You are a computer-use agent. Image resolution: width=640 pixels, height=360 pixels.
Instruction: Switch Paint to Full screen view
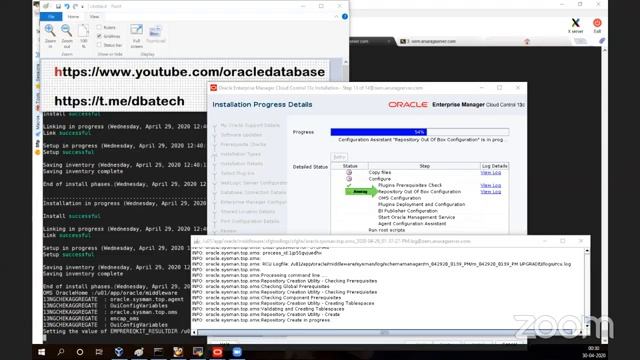click(136, 36)
